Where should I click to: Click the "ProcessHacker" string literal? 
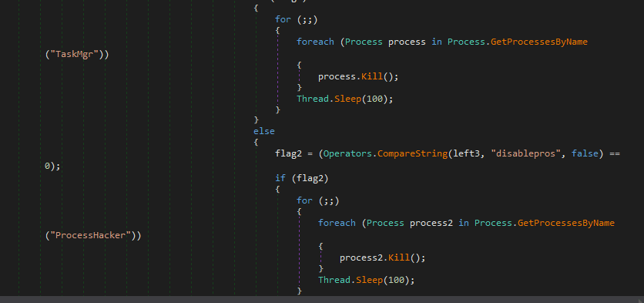(92, 236)
